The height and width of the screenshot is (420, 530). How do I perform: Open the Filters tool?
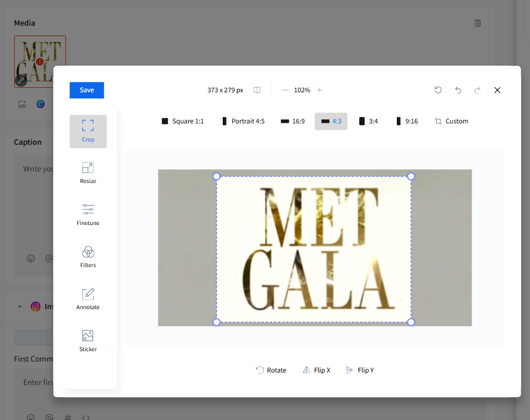coord(88,257)
